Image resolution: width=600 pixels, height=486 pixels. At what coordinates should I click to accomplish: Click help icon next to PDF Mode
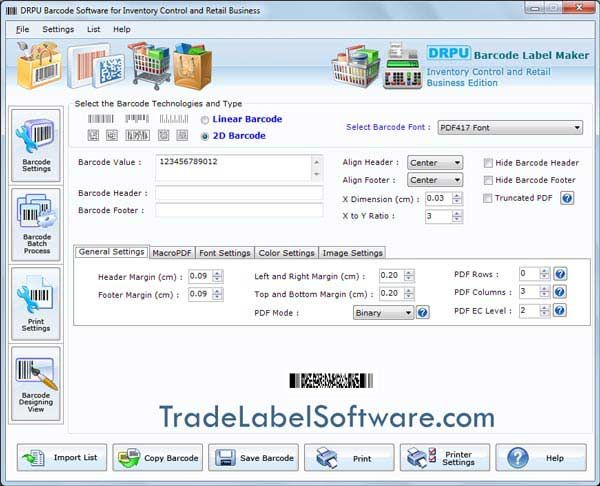(x=422, y=313)
